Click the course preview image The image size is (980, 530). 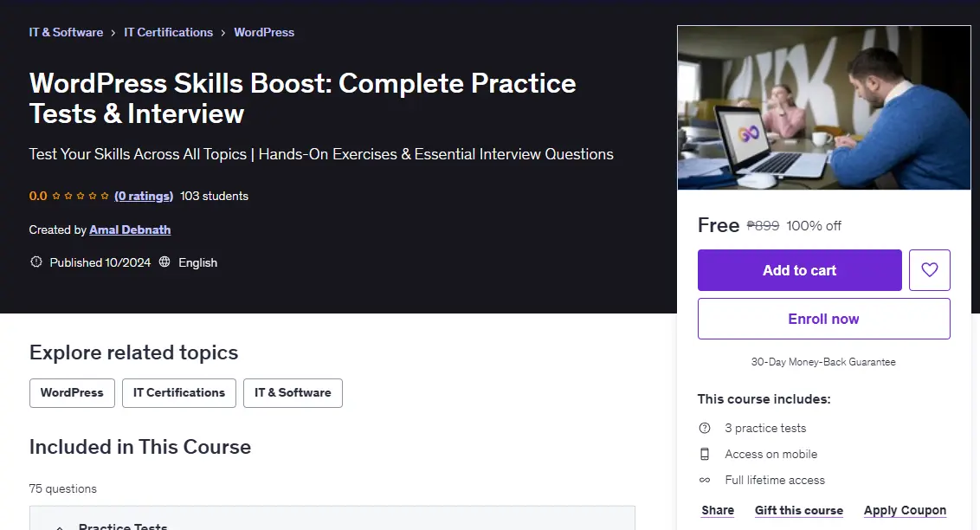(824, 107)
